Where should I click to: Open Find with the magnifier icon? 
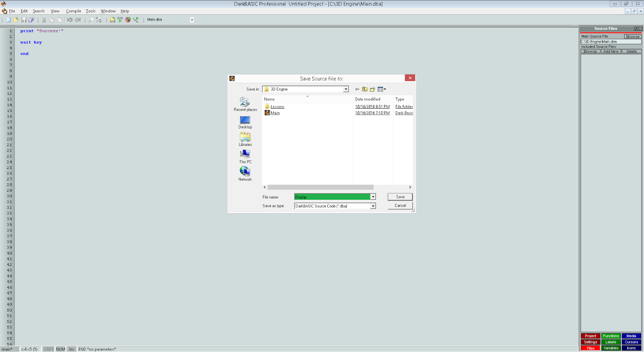(91, 20)
